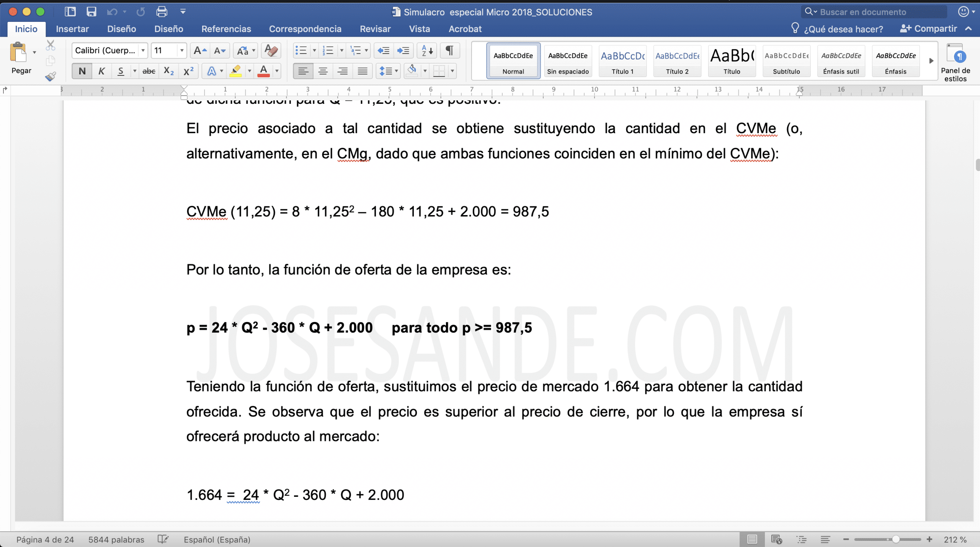Open the Acrobat tab

[465, 29]
